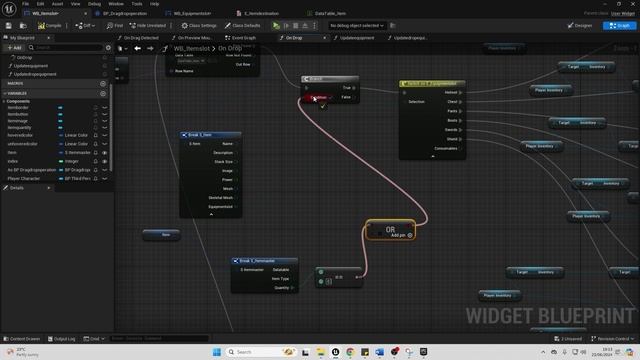The image size is (640, 360).
Task: Switch to Graph mode
Action: pyautogui.click(x=619, y=26)
